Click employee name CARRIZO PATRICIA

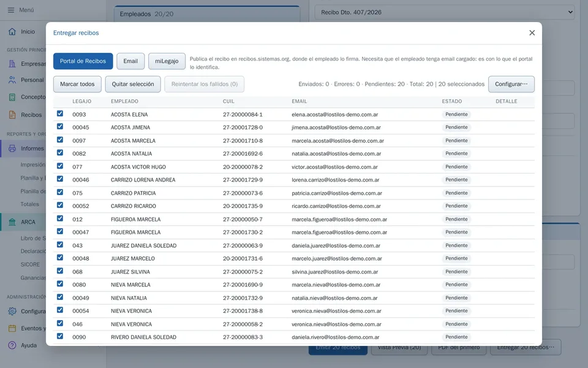(133, 193)
